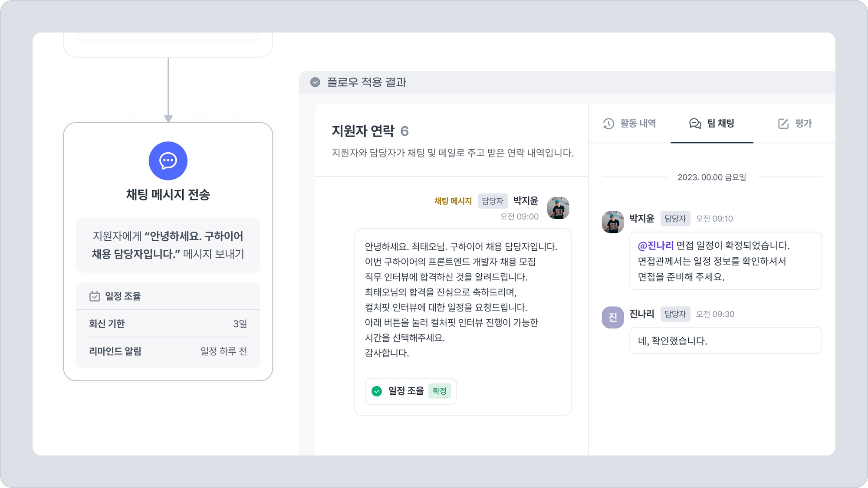The image size is (868, 488).
Task: Click the green check icon in the 일정 조율 button
Action: 377,391
